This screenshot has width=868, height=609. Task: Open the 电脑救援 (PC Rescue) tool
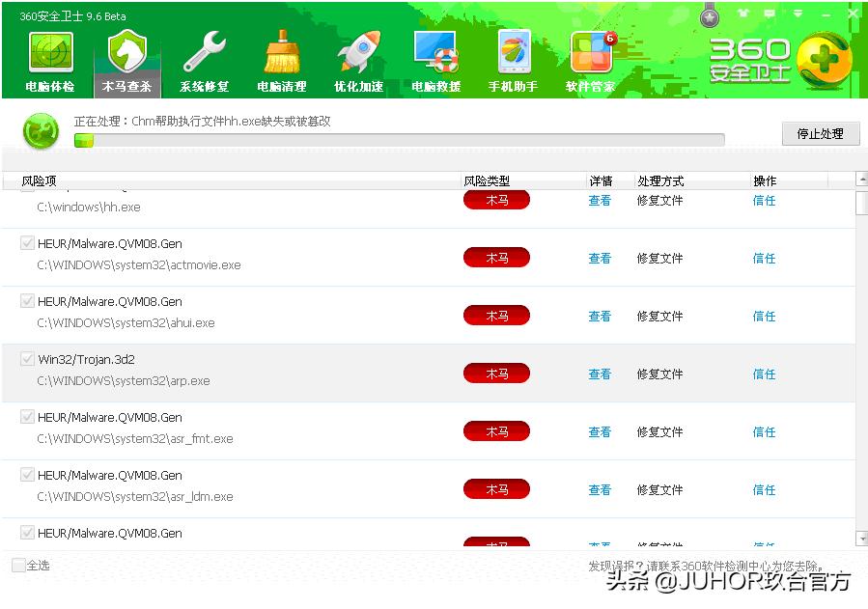pyautogui.click(x=434, y=58)
